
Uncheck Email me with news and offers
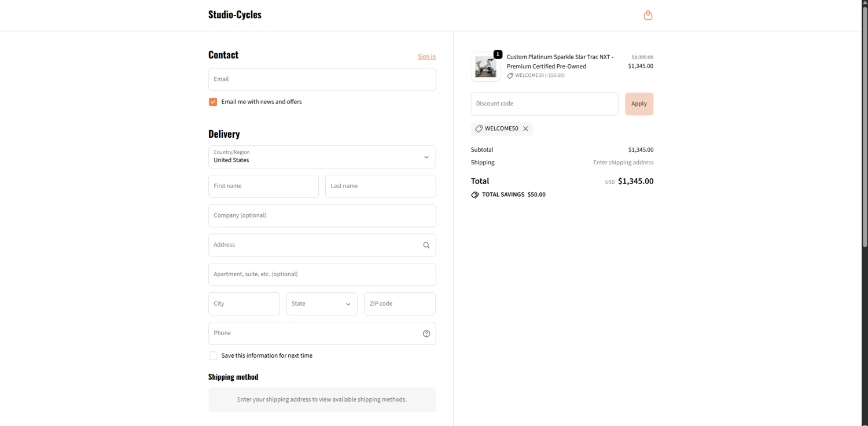coord(213,102)
